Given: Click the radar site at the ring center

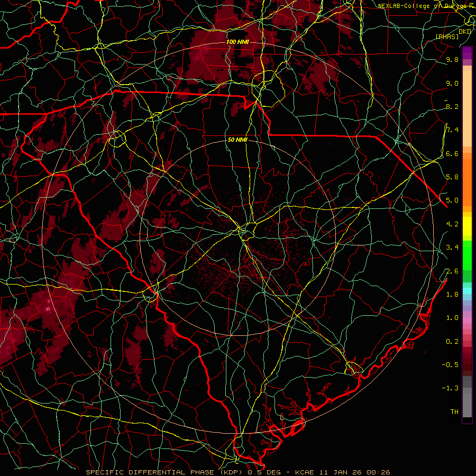Looking at the screenshot, I should point(238,238).
